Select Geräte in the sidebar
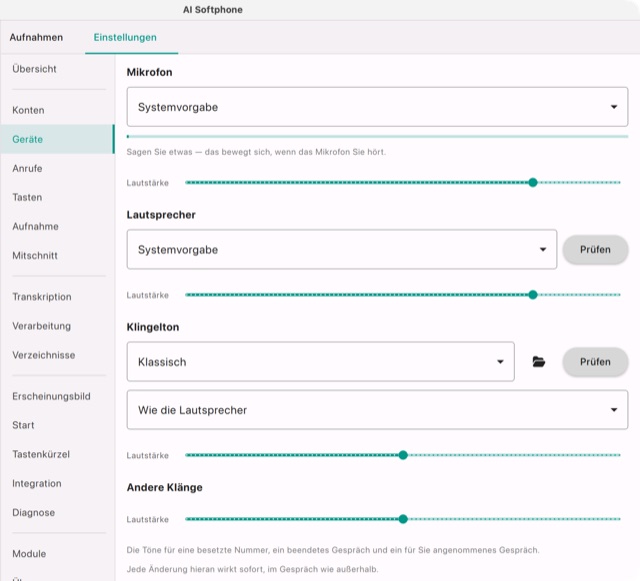 57,139
